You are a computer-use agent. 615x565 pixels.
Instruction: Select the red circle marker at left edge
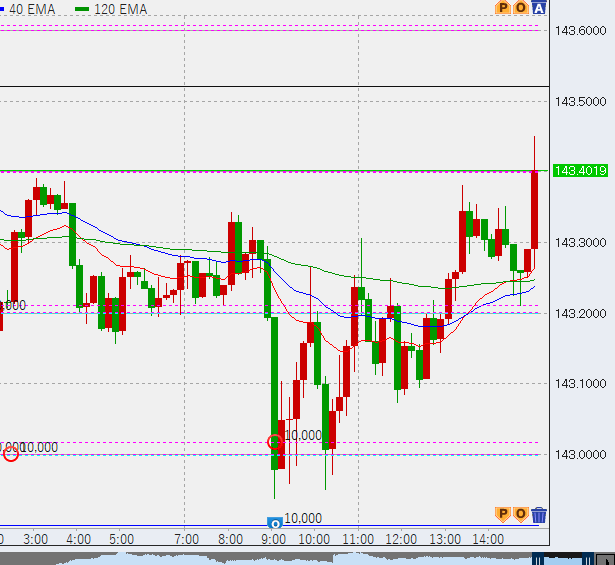pos(11,454)
